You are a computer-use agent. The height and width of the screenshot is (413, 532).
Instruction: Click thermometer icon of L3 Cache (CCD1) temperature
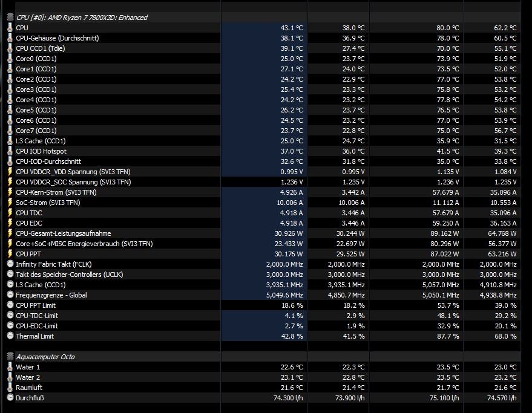coord(10,141)
